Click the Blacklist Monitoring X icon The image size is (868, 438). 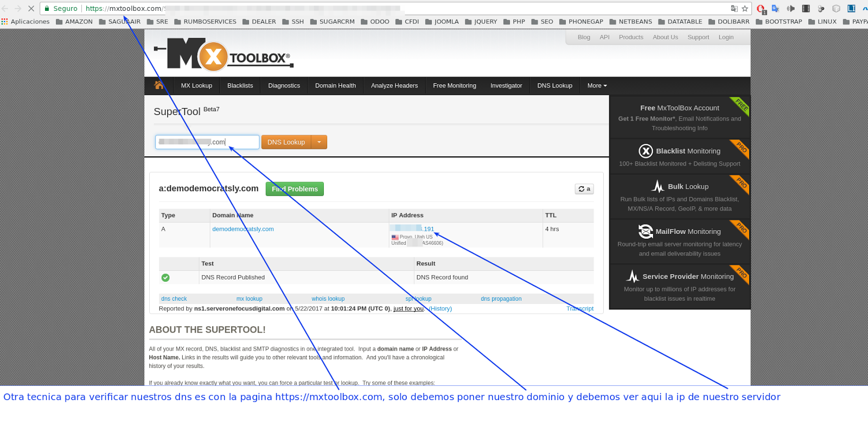(x=646, y=151)
